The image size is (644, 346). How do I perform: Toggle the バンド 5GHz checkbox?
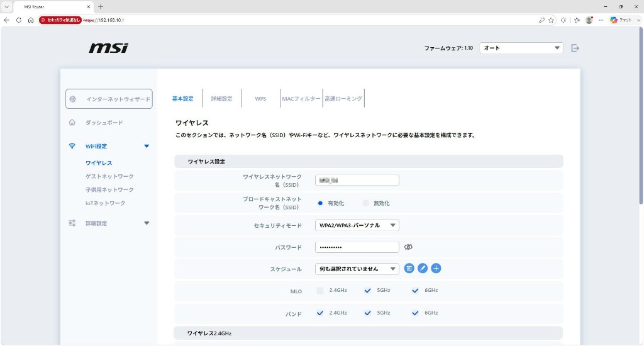(x=367, y=313)
